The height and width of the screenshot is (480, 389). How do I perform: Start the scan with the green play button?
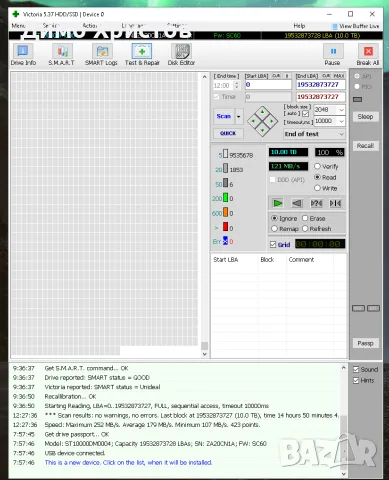277,203
